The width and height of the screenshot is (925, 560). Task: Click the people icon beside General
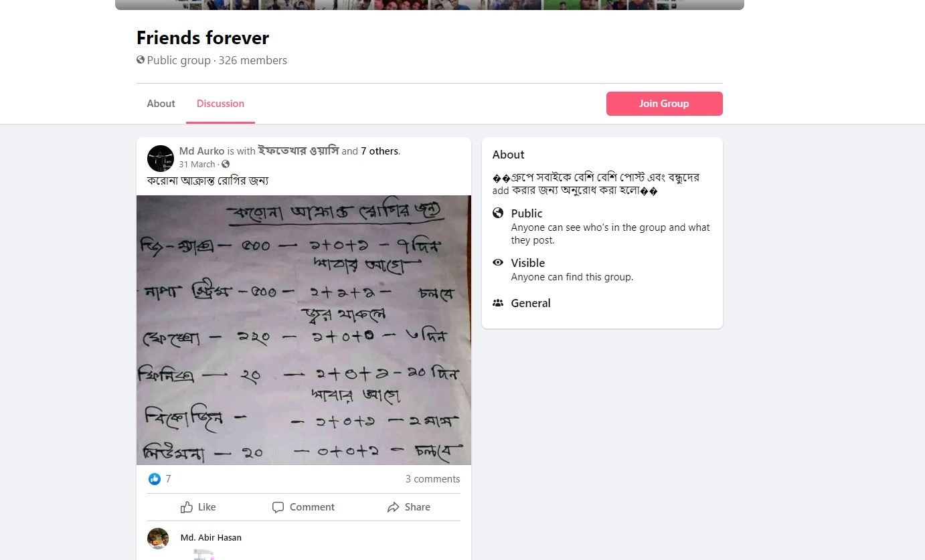498,303
